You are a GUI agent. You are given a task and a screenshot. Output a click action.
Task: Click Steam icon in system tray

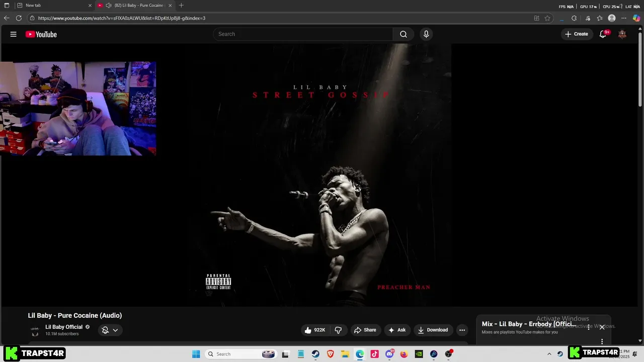coord(560,354)
